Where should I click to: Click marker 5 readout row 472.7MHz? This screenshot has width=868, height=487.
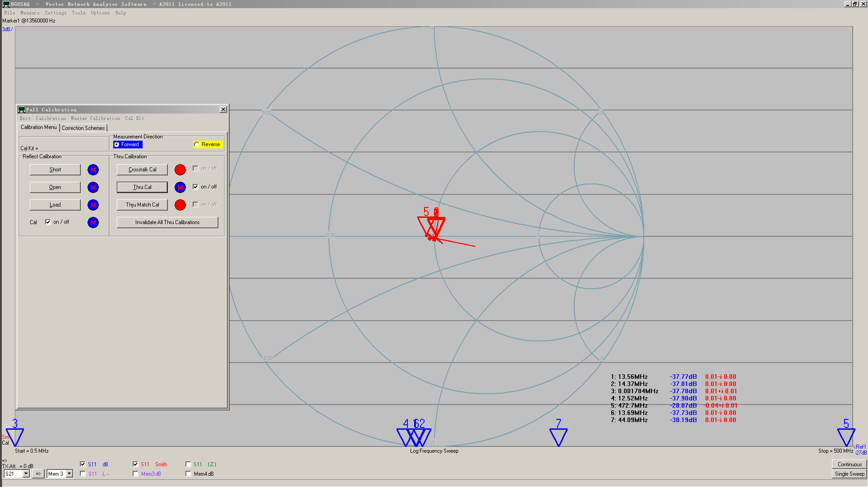point(674,405)
